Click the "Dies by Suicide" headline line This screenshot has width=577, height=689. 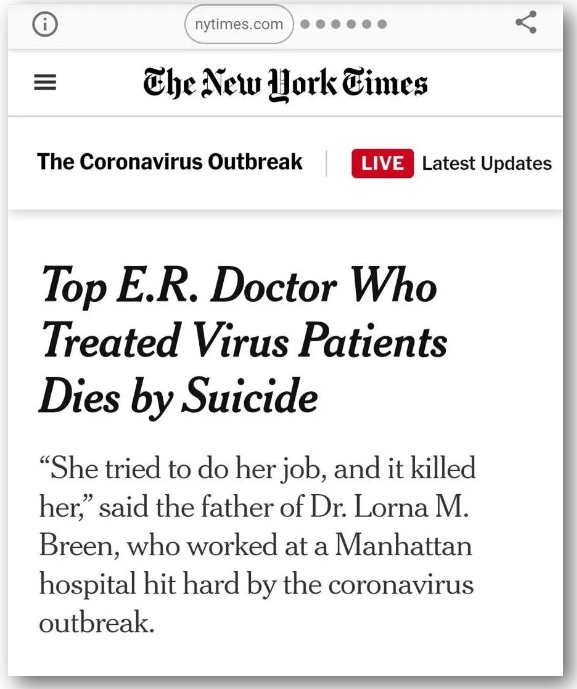click(x=178, y=395)
